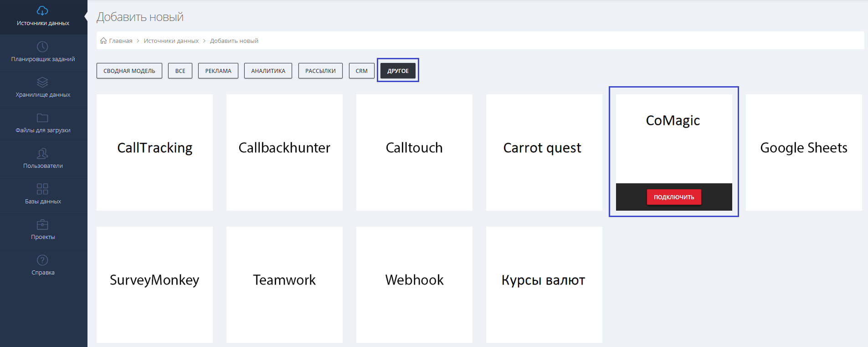The height and width of the screenshot is (347, 868).
Task: Select the 'Реклама' category tab
Action: point(218,71)
